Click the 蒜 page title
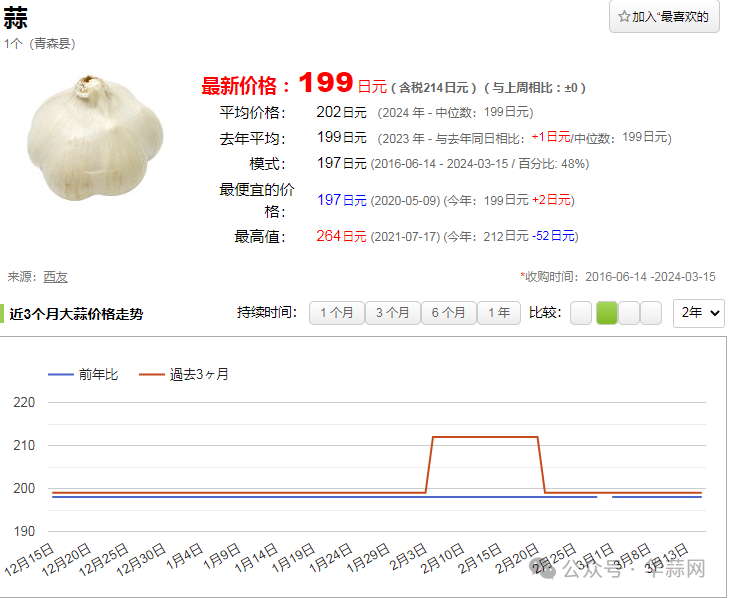This screenshot has height=598, width=729. click(15, 18)
